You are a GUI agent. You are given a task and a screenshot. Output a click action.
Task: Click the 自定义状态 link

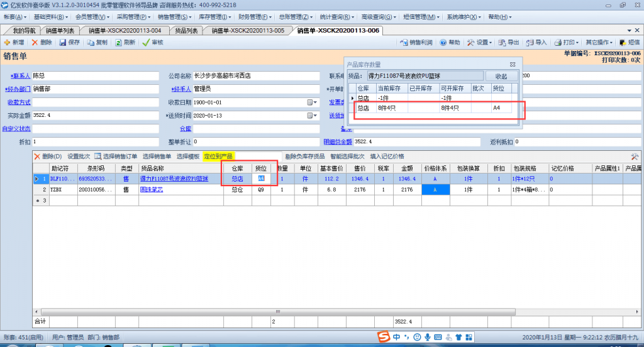click(16, 128)
